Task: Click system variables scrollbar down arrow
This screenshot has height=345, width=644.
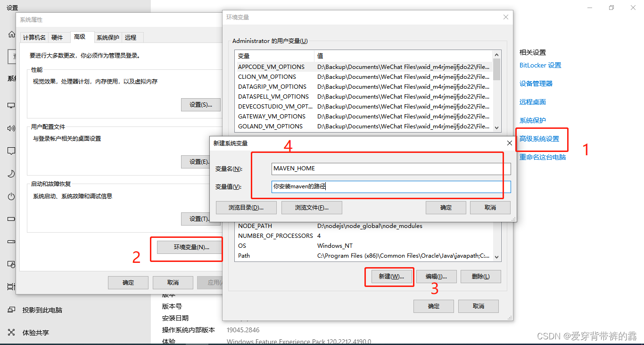Action: [496, 257]
